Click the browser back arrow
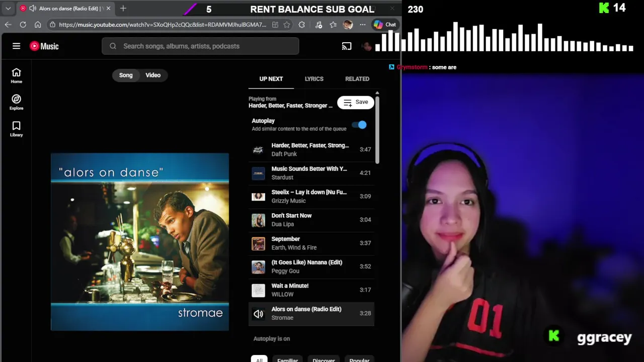644x362 pixels. pos(8,25)
